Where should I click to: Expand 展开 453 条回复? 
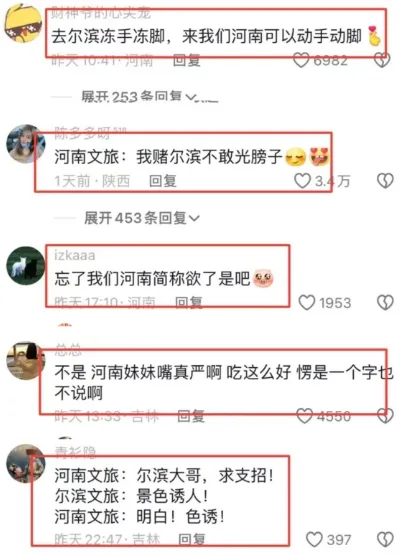(142, 218)
